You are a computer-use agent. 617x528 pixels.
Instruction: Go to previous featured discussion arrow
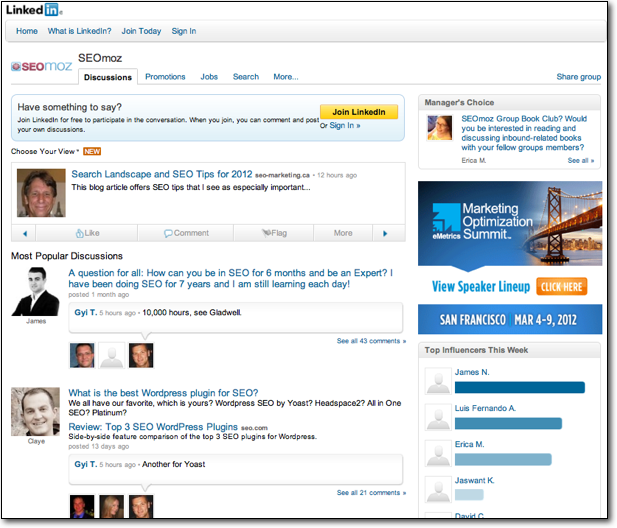(24, 233)
